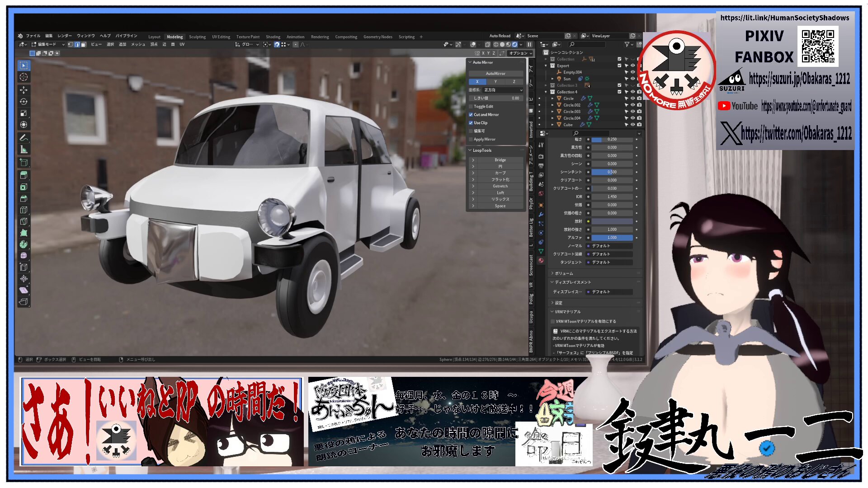Adjust the アルファ 1.000 slider
The width and height of the screenshot is (868, 488).
click(x=612, y=238)
